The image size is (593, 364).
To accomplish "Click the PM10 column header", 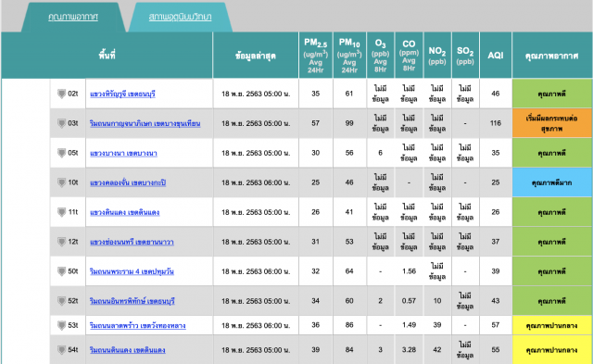I will pos(349,56).
